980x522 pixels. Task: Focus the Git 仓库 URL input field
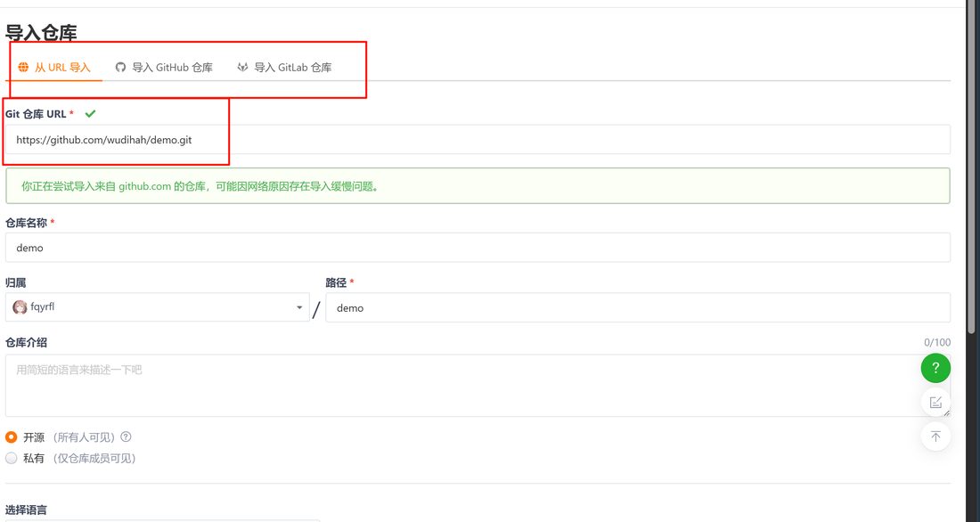[x=478, y=140]
